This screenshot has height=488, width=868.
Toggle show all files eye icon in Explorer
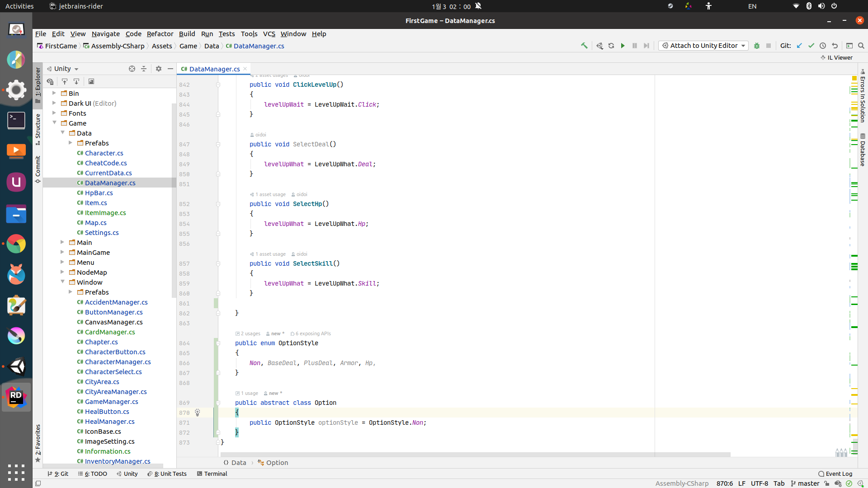pos(50,81)
